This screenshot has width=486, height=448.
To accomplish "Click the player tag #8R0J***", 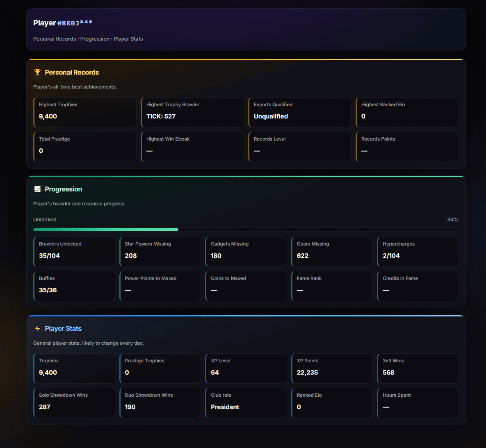I will pos(75,23).
